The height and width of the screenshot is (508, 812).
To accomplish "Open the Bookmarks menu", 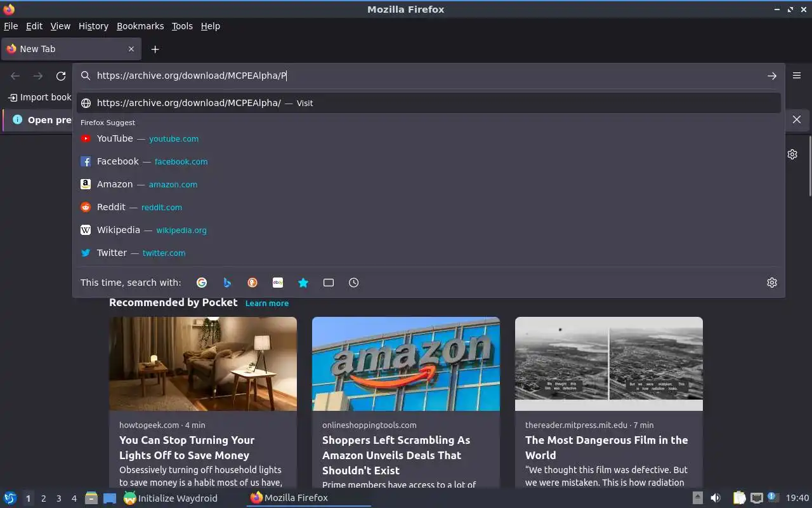I will click(140, 26).
